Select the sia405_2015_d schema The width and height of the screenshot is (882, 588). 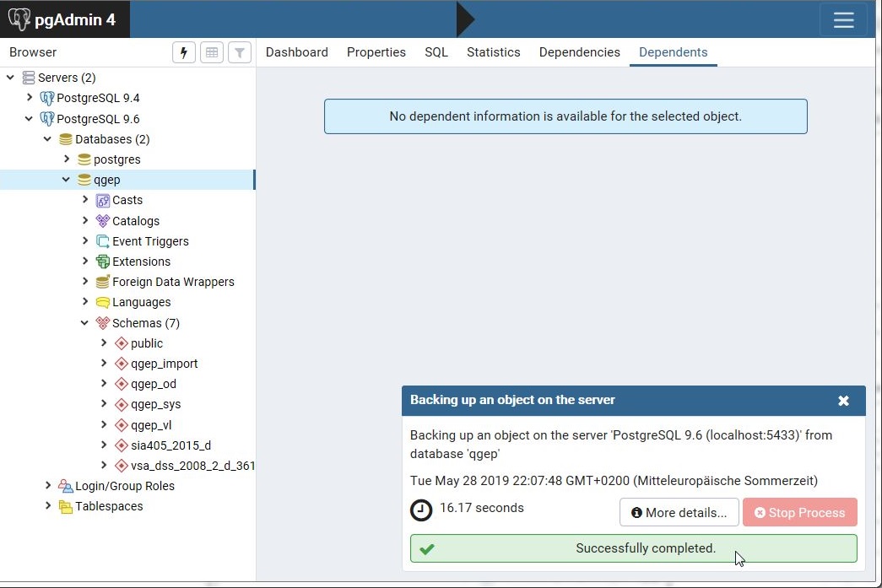tap(171, 445)
